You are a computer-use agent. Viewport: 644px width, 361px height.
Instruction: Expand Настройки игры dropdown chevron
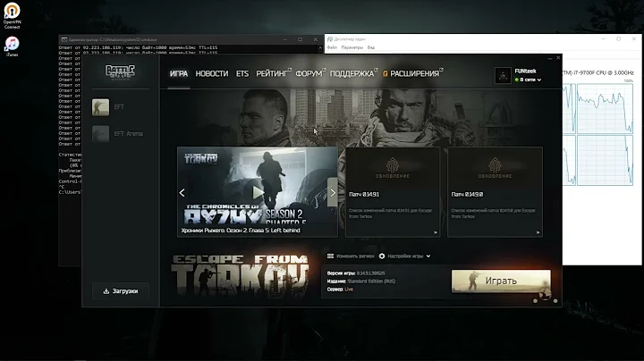(x=428, y=256)
